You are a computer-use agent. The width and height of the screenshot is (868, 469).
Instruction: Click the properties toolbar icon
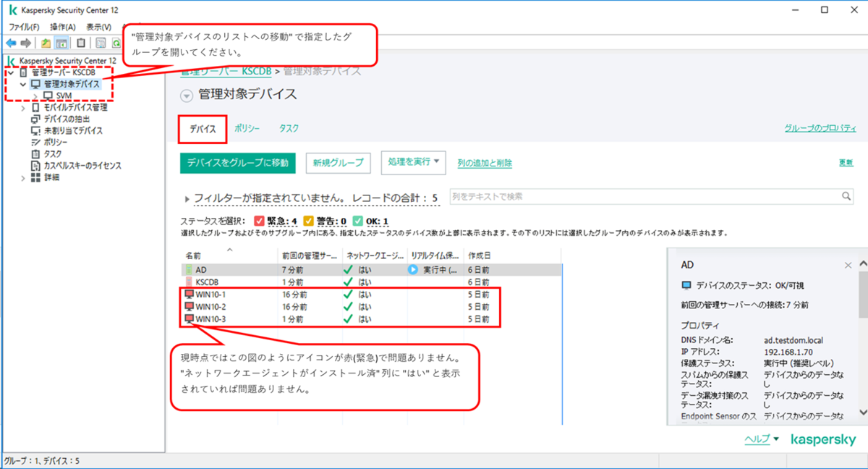pyautogui.click(x=100, y=42)
